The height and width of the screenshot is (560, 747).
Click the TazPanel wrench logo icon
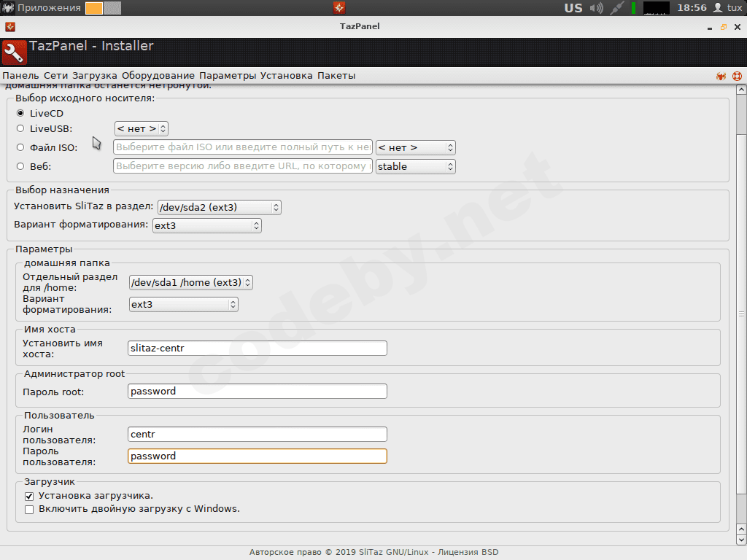point(15,52)
